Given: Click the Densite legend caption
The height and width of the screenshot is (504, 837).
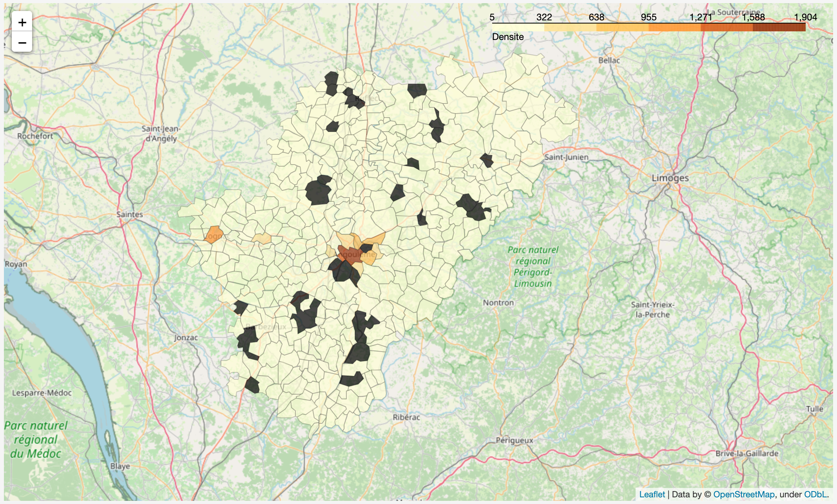Looking at the screenshot, I should coord(508,37).
